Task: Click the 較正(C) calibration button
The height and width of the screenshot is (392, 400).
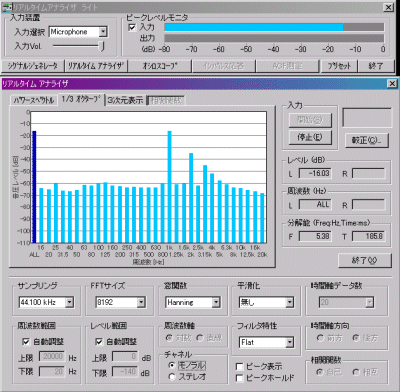Action: [x=366, y=140]
